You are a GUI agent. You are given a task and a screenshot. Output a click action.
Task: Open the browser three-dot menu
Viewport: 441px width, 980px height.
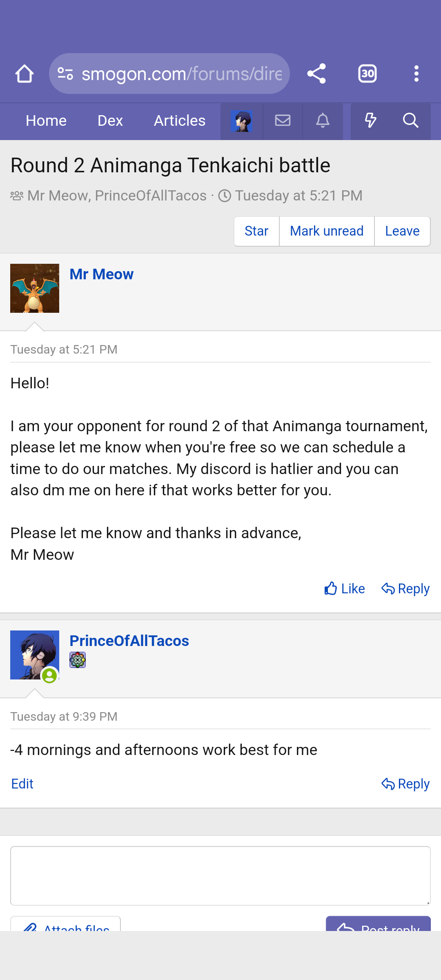[416, 74]
